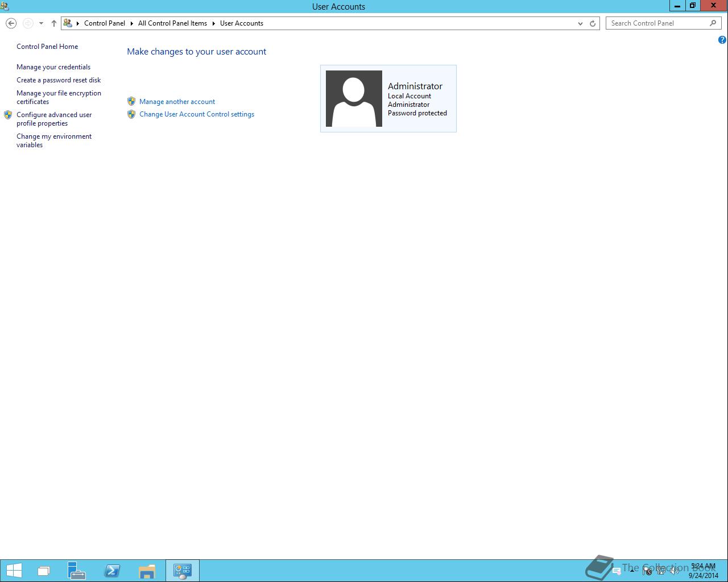Open File Explorer from the taskbar
The width and height of the screenshot is (728, 582).
pos(147,571)
